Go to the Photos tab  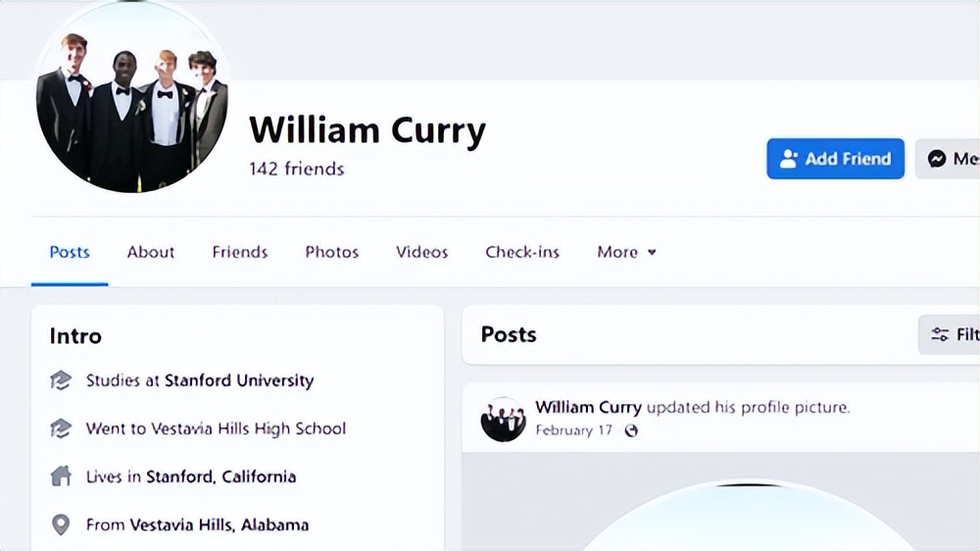pyautogui.click(x=332, y=252)
